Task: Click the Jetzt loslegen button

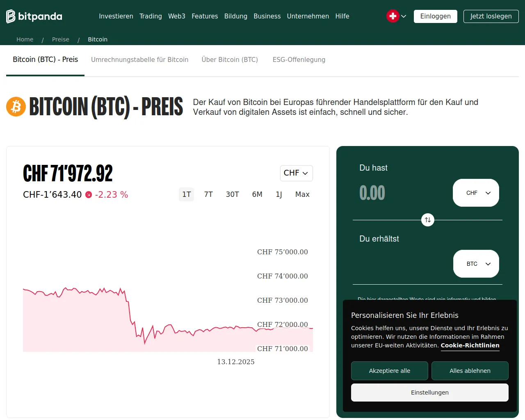Action: pos(491,16)
